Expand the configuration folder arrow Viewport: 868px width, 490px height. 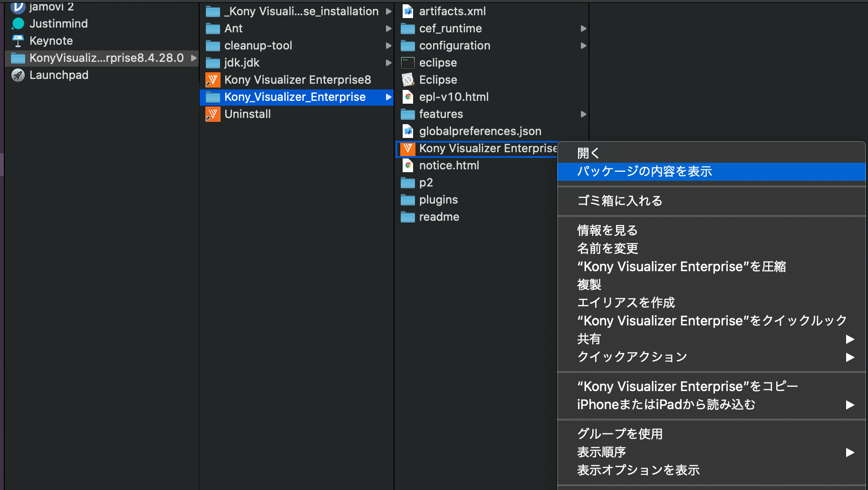pyautogui.click(x=583, y=46)
